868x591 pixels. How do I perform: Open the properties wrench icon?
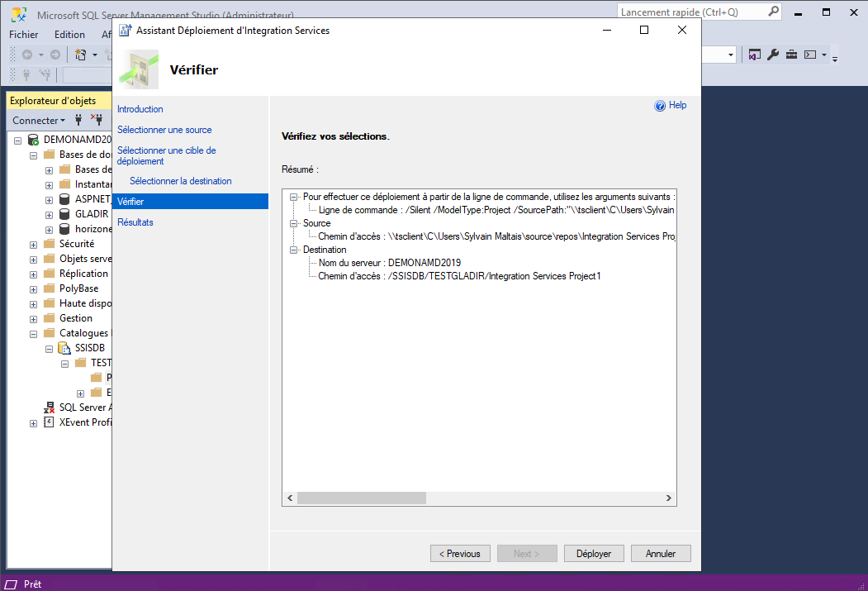(x=773, y=55)
